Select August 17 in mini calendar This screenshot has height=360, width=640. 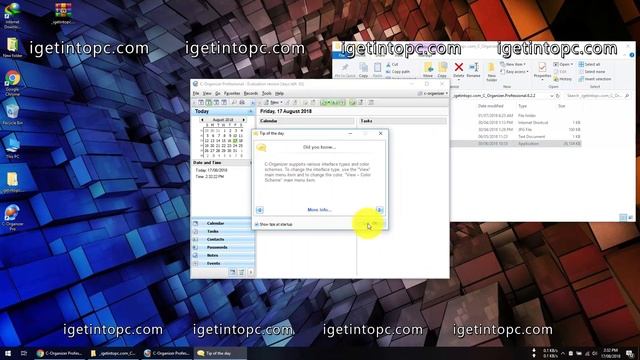[x=235, y=141]
